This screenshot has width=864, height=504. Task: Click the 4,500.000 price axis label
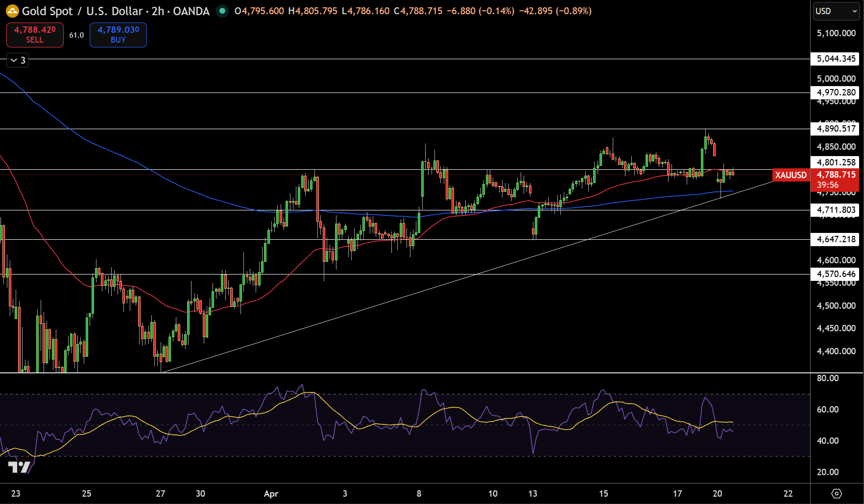836,306
